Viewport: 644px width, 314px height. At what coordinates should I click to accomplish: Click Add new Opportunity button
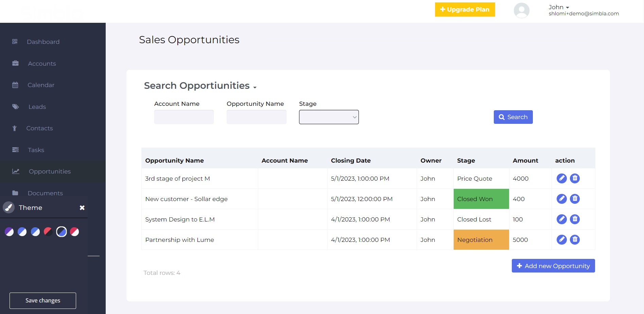553,266
